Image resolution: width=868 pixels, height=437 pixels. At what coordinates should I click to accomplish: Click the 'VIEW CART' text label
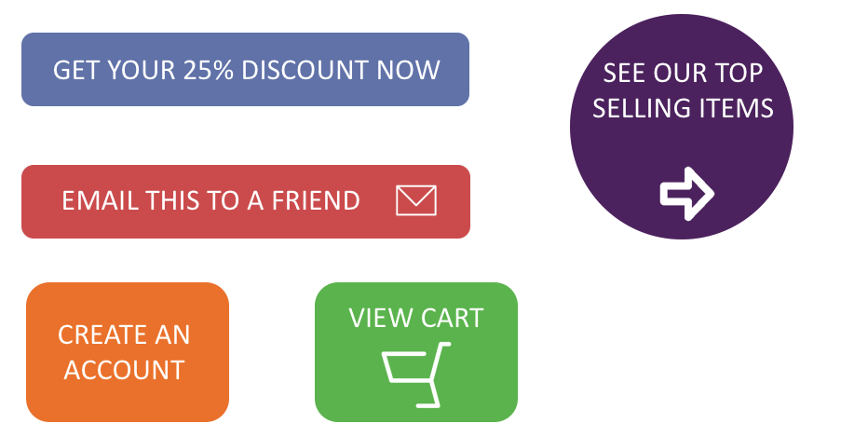click(416, 318)
